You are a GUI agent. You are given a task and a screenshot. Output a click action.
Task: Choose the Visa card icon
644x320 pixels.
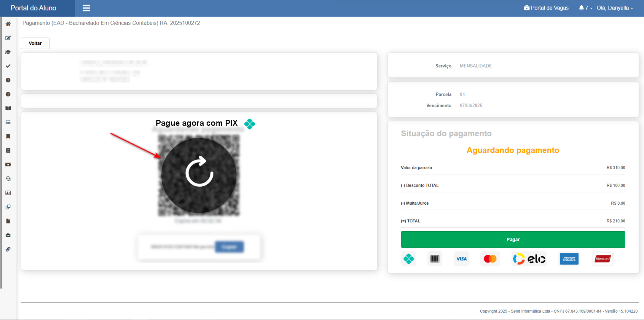click(462, 259)
